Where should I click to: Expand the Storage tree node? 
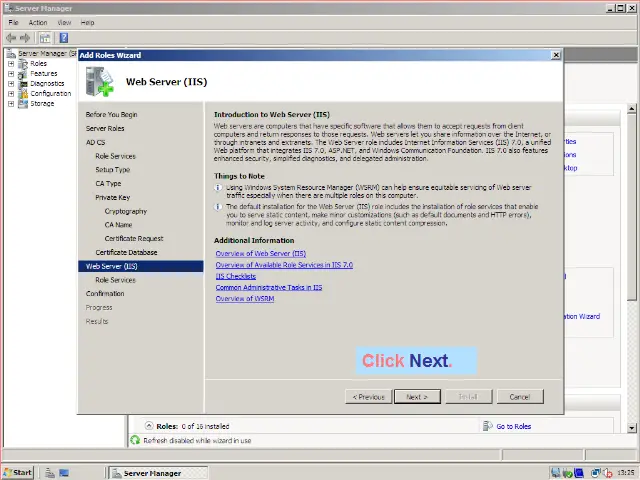11,104
